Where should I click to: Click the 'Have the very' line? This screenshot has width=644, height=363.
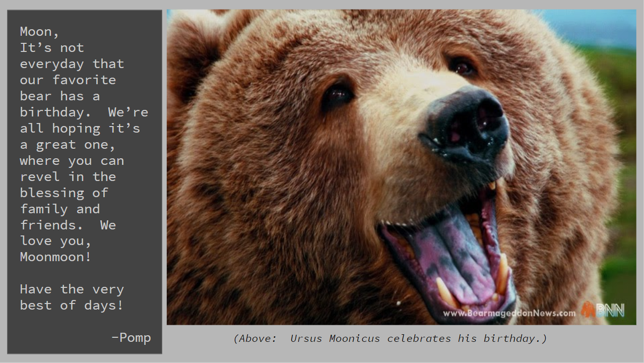tap(72, 289)
